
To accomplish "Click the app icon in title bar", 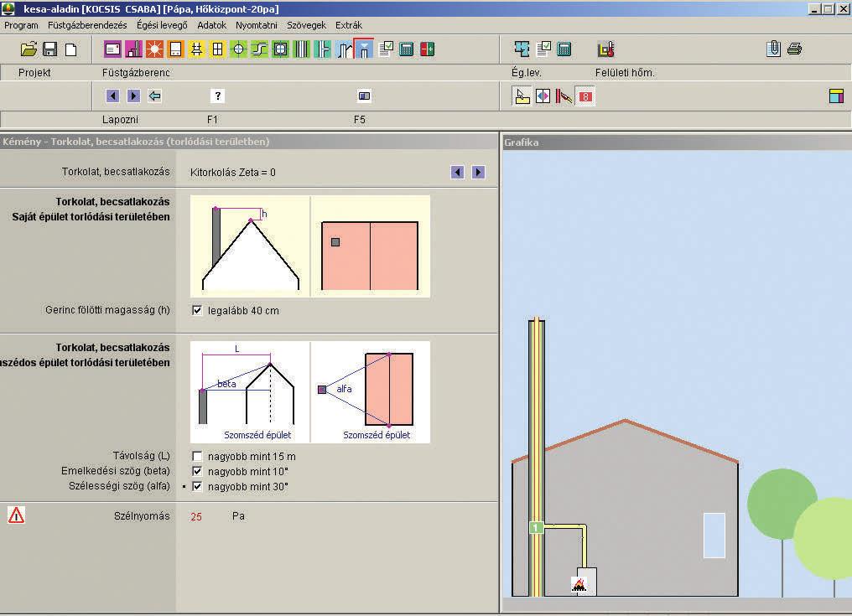I will [x=8, y=8].
